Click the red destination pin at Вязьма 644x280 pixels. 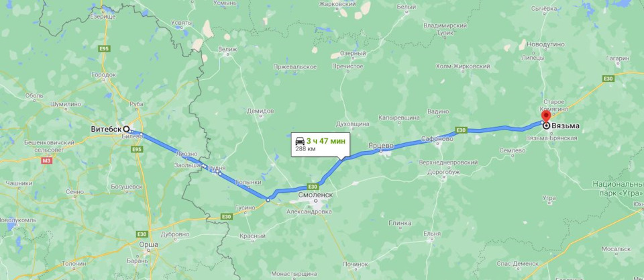[x=546, y=116]
